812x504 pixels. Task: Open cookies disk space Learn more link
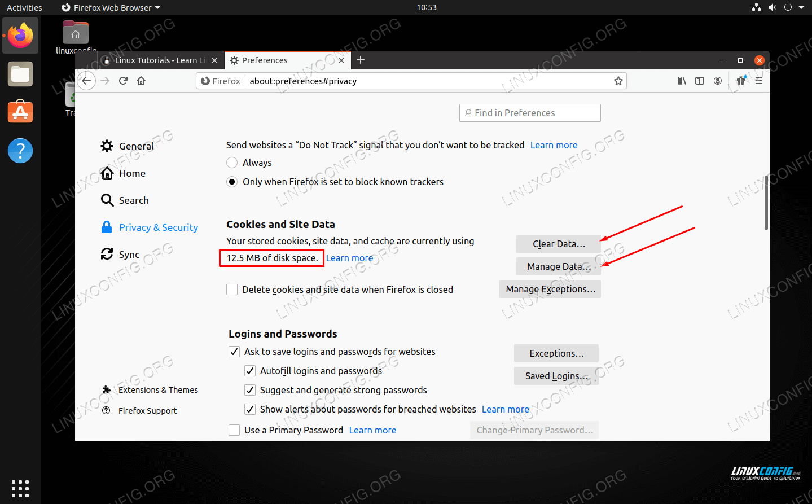click(349, 258)
